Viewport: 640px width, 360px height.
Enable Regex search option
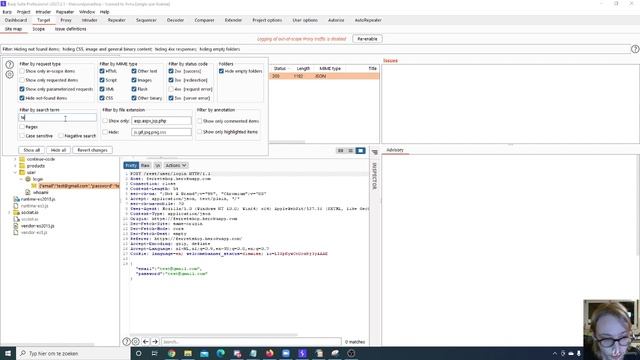[x=22, y=127]
